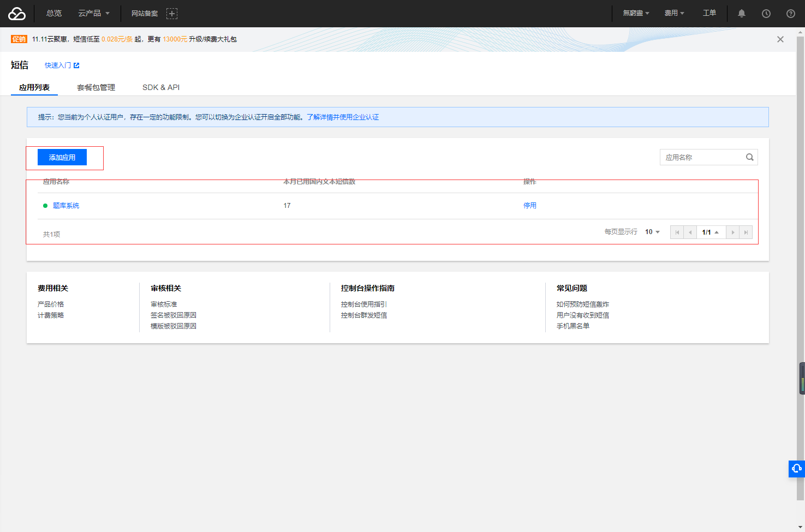Switch to the SDK & API tab
Screen dimensions: 805x532
pos(161,87)
